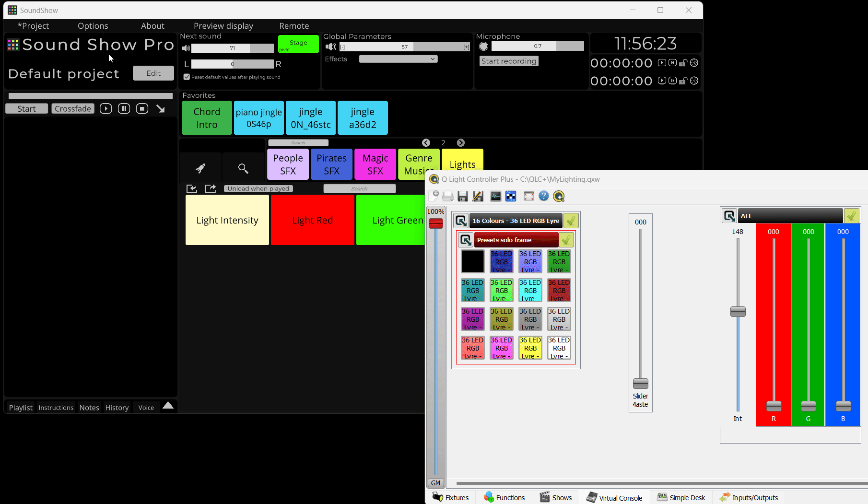Switch to the Fixtures tab in QLC+
Screen dimensions: 868x504
pyautogui.click(x=451, y=498)
